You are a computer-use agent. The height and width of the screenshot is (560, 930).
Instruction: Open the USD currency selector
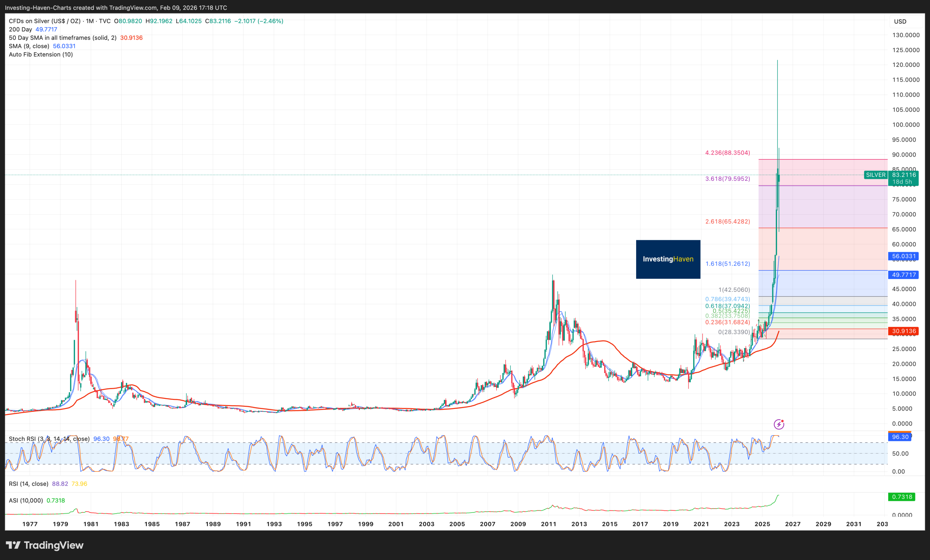point(901,21)
